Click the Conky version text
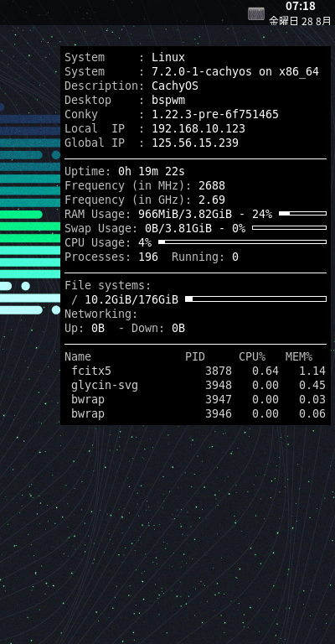This screenshot has height=644, width=335. coord(215,114)
